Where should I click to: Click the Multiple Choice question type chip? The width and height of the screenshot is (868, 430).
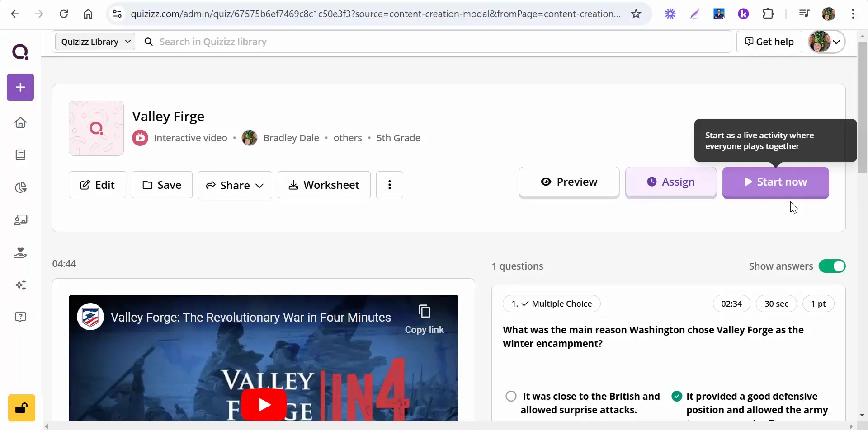pos(552,304)
